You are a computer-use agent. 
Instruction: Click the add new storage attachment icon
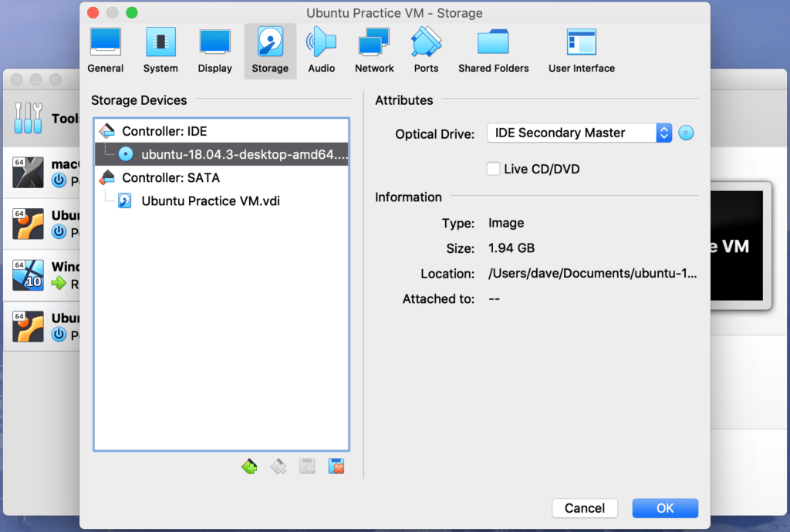[307, 466]
